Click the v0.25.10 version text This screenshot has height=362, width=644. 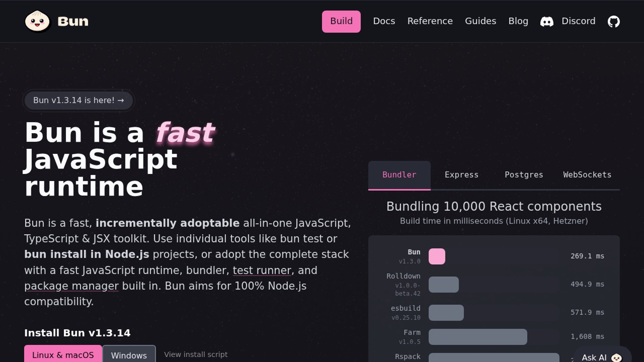click(x=406, y=318)
